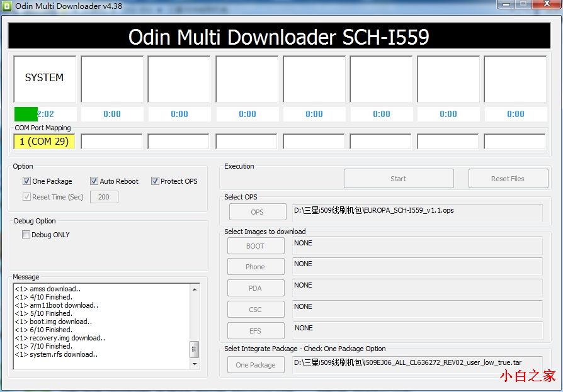
Task: Click the One Package tar path field
Action: (418, 365)
